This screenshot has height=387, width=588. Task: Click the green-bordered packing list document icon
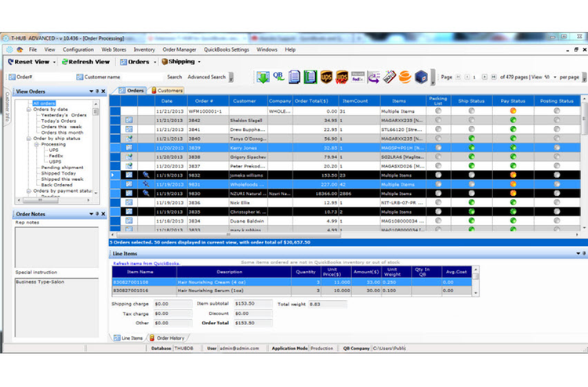[310, 77]
